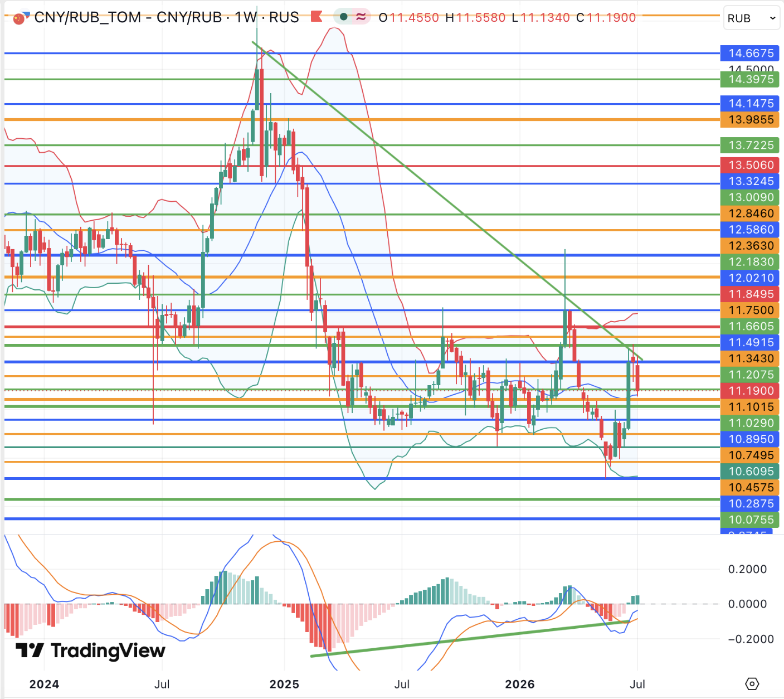Click the 11.1015 price label
Image resolution: width=784 pixels, height=699 pixels.
[x=750, y=407]
